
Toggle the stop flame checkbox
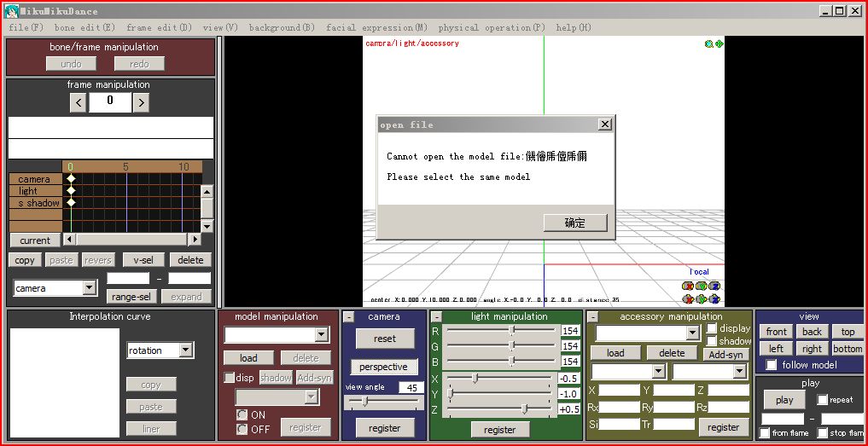pyautogui.click(x=823, y=432)
